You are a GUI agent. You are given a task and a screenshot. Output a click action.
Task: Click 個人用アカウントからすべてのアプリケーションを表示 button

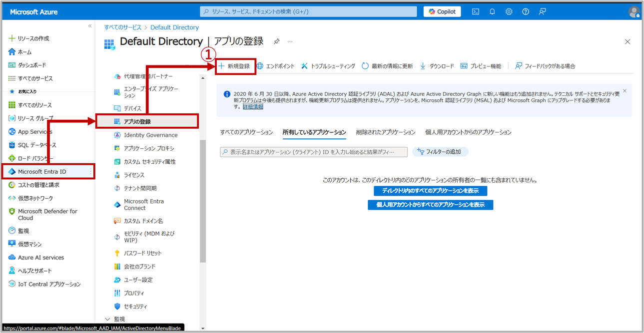[430, 205]
